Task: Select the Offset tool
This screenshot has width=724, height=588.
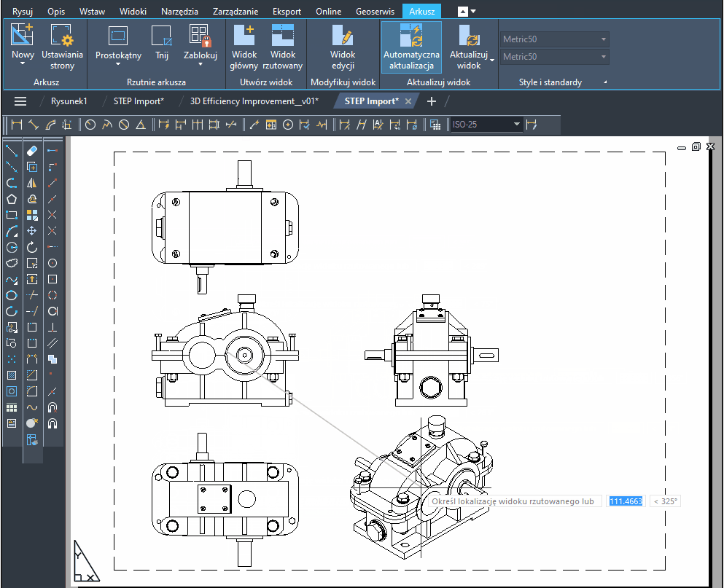Action: pos(32,199)
